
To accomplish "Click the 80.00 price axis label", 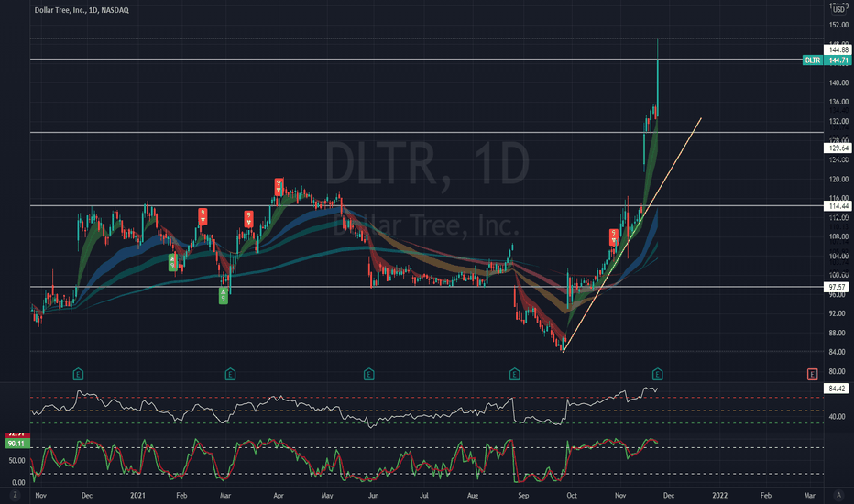I will click(837, 372).
